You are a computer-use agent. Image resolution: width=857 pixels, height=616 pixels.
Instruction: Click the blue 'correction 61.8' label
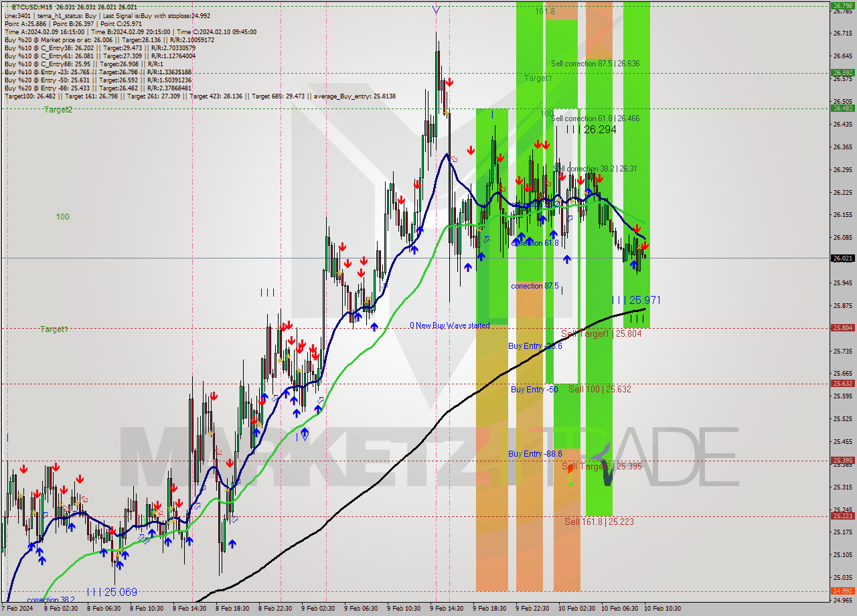(x=535, y=243)
